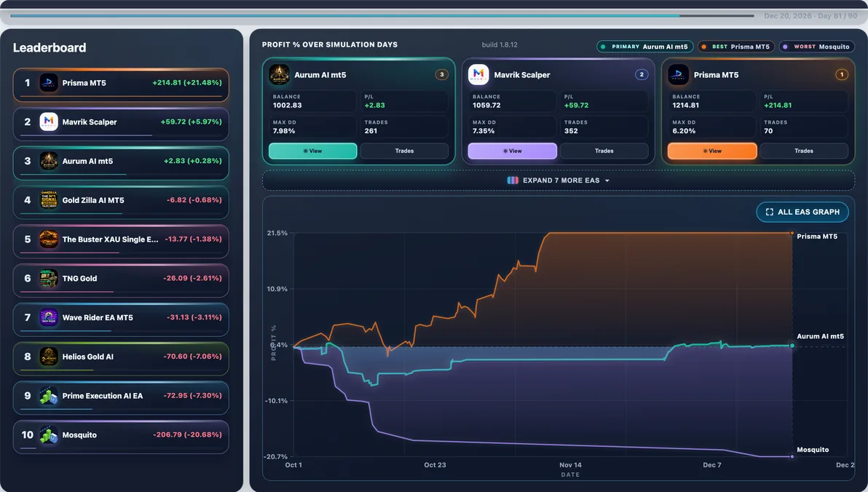Click rank badge 1 on Prisma card
The width and height of the screenshot is (868, 492).
coord(842,74)
